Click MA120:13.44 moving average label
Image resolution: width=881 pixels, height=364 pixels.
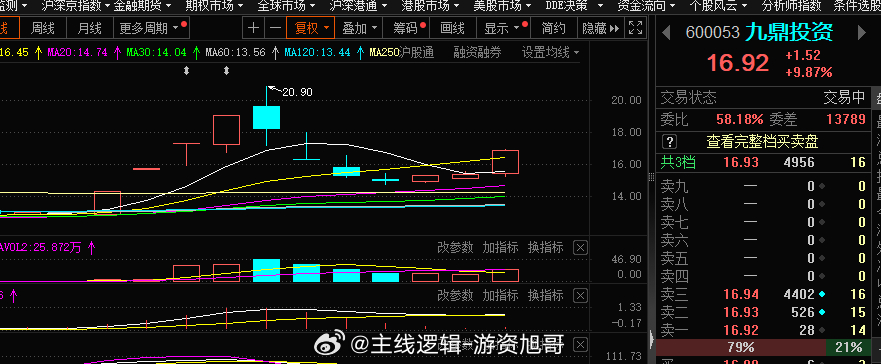317,53
